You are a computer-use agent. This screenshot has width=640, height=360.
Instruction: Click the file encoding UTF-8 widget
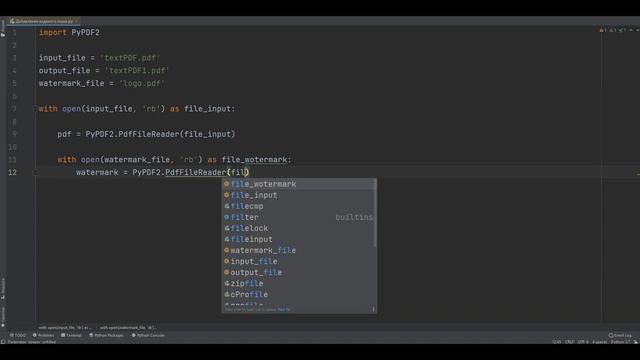pyautogui.click(x=583, y=342)
